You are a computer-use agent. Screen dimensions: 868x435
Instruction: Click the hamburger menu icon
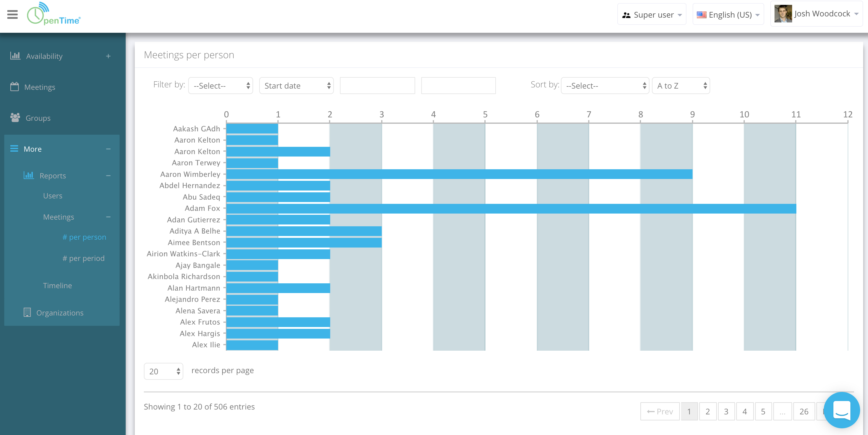tap(12, 15)
